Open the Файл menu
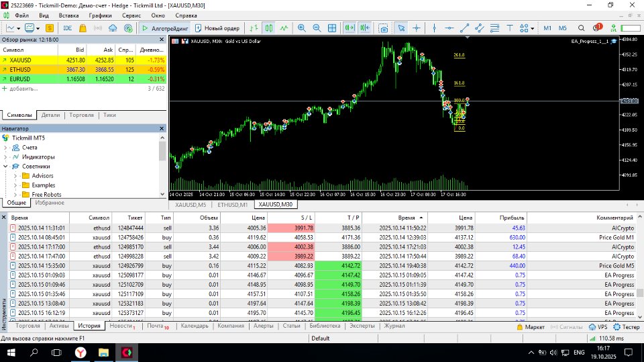This screenshot has height=362, width=644. click(x=21, y=15)
